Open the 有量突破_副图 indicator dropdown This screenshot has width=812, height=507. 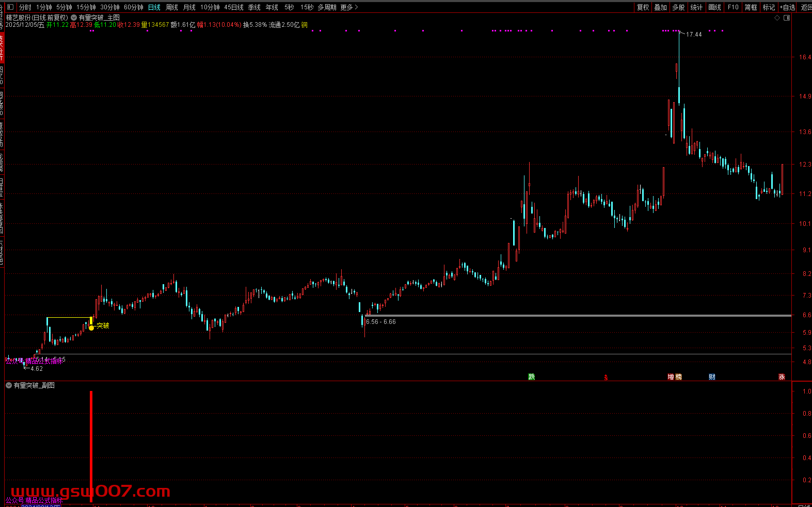point(9,385)
